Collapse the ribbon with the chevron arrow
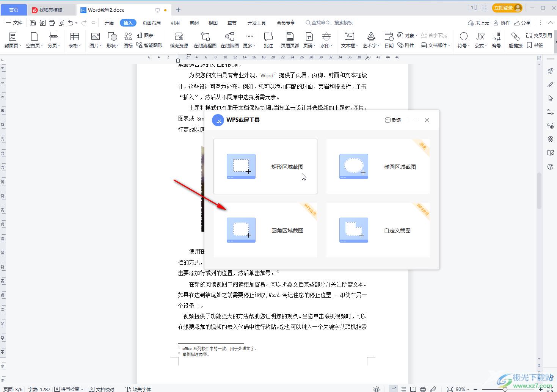The image size is (557, 392). (x=550, y=23)
